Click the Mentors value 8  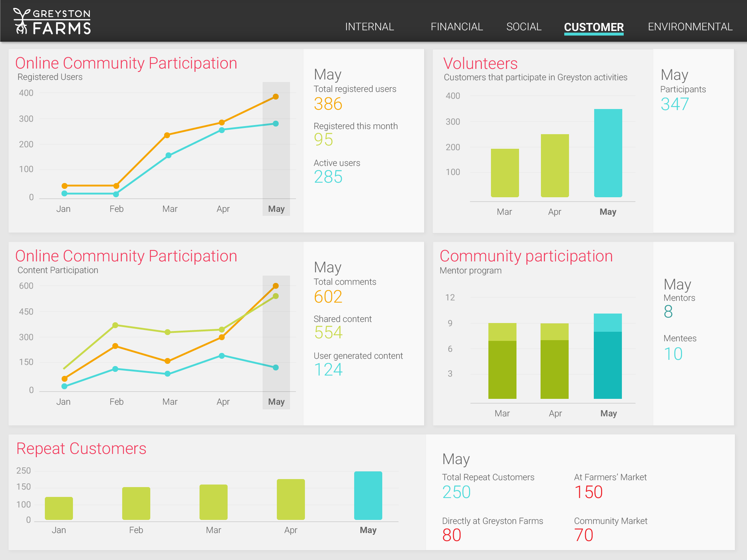pos(668,312)
